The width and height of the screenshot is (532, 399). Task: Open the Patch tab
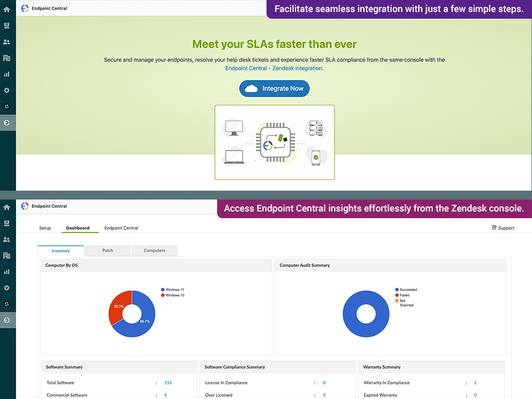point(108,250)
